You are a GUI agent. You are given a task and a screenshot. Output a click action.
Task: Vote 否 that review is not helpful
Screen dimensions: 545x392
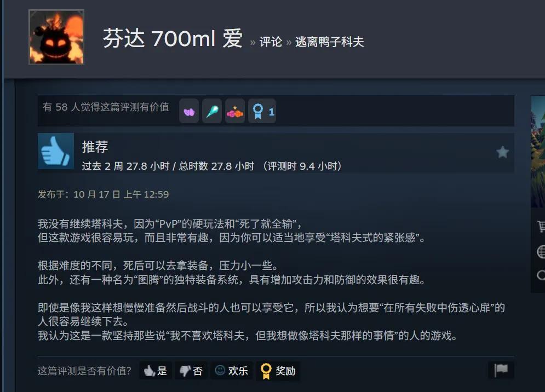(191, 371)
